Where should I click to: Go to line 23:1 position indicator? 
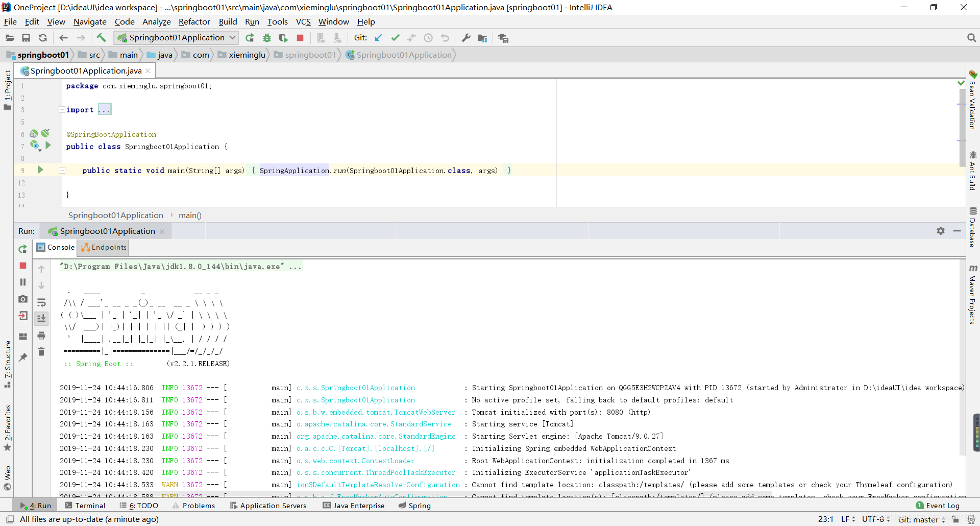825,519
